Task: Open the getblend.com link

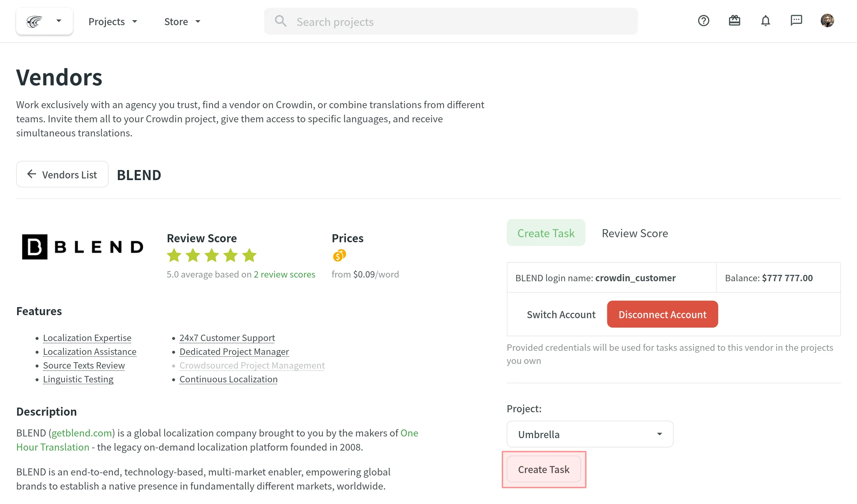Action: (82, 433)
